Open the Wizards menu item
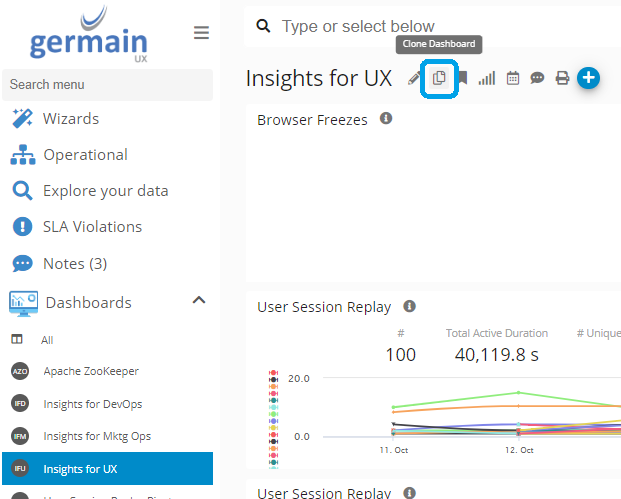The height and width of the screenshot is (499, 621). [70, 119]
